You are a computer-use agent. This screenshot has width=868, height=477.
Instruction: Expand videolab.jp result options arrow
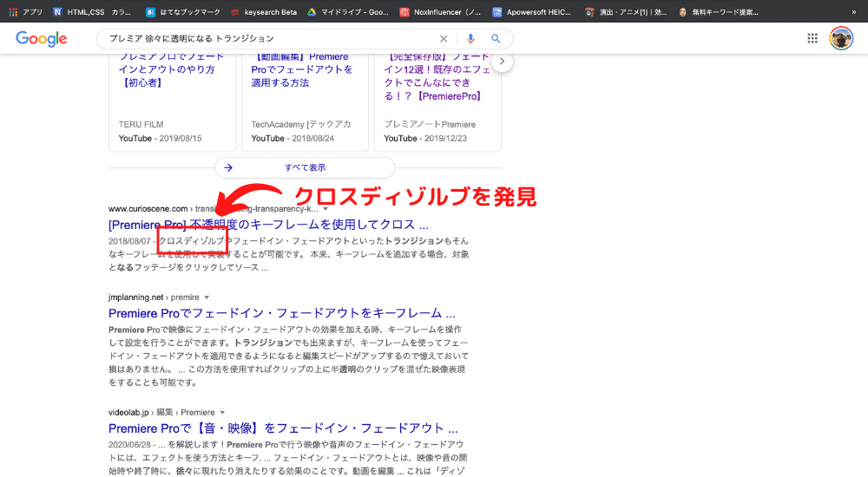click(x=222, y=413)
